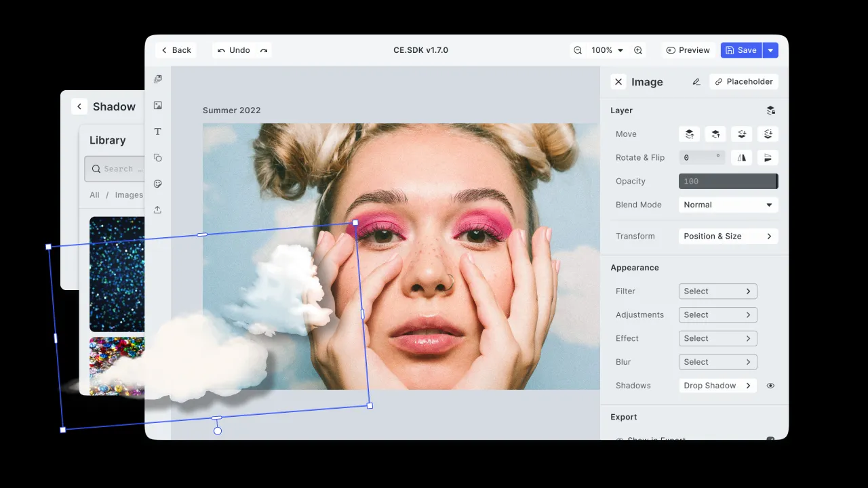Select the Text tool in the sidebar
Viewport: 868px width, 488px height.
(158, 131)
